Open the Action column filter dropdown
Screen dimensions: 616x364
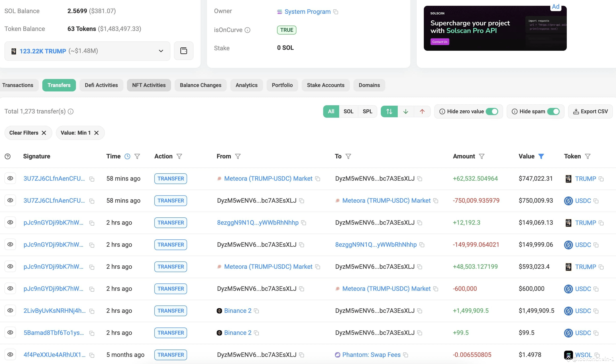pos(179,156)
